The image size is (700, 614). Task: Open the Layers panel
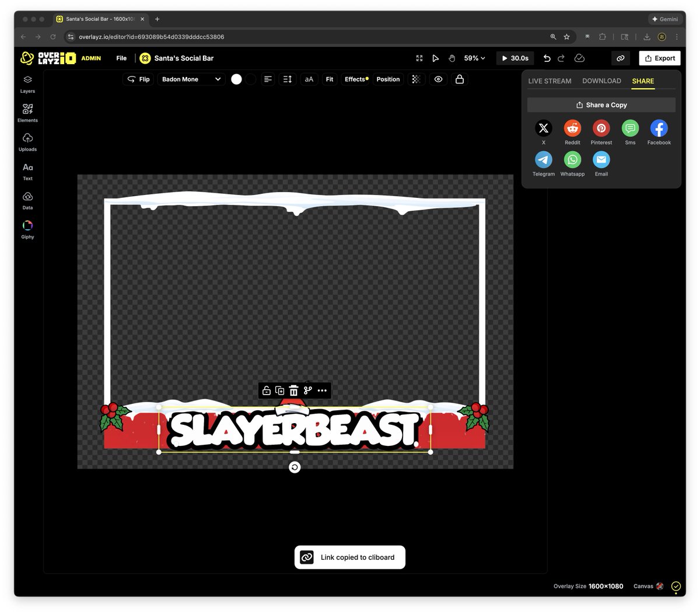pyautogui.click(x=27, y=84)
